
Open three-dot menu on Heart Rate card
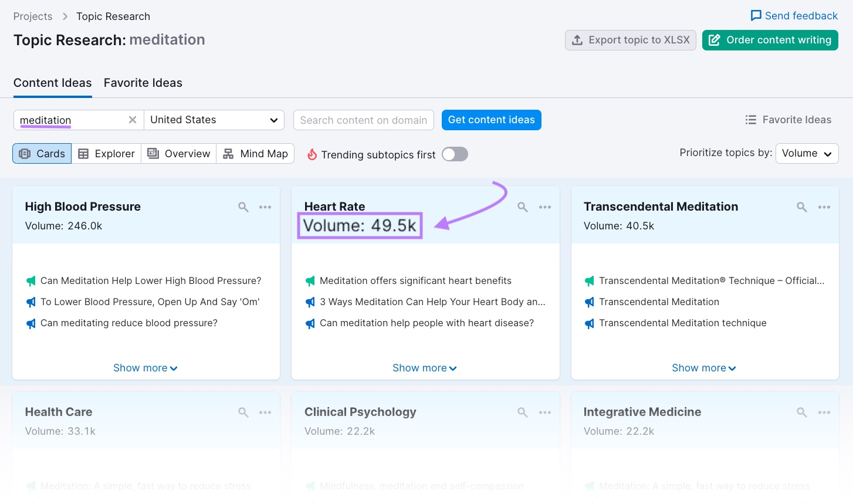[545, 207]
